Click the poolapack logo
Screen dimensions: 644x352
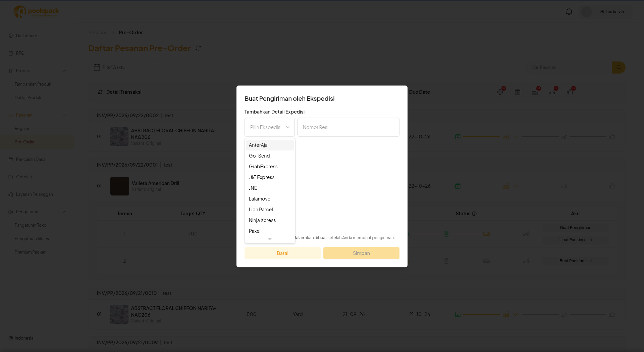(36, 12)
